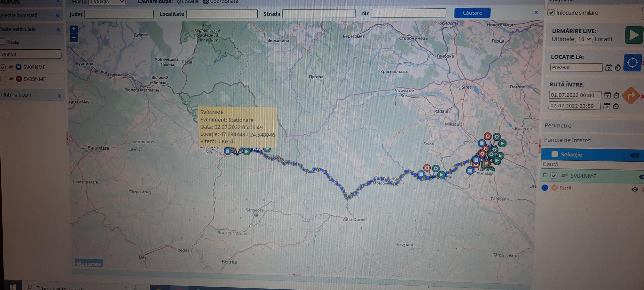Click the orange Rută diamond icon
This screenshot has height=290, width=644.
click(554, 188)
